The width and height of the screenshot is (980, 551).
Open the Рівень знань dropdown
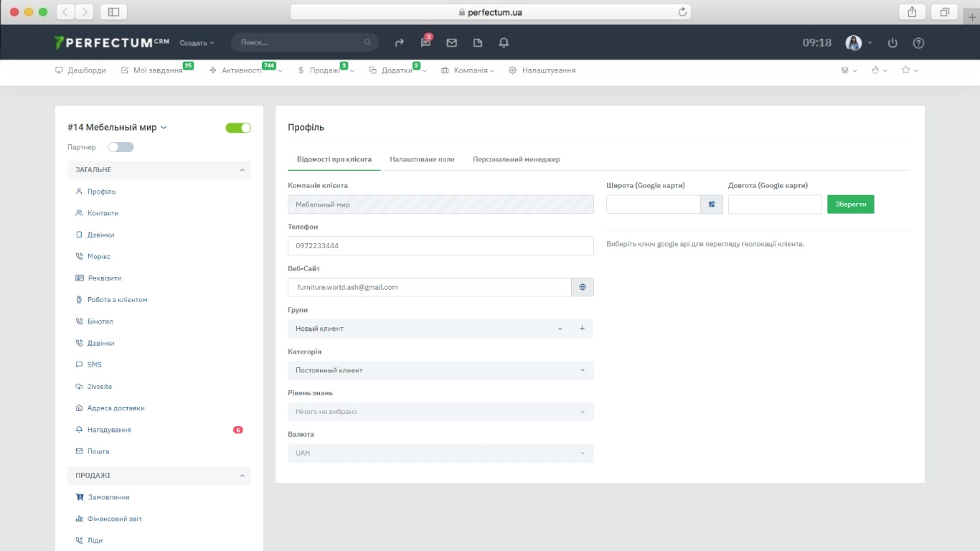(x=440, y=412)
